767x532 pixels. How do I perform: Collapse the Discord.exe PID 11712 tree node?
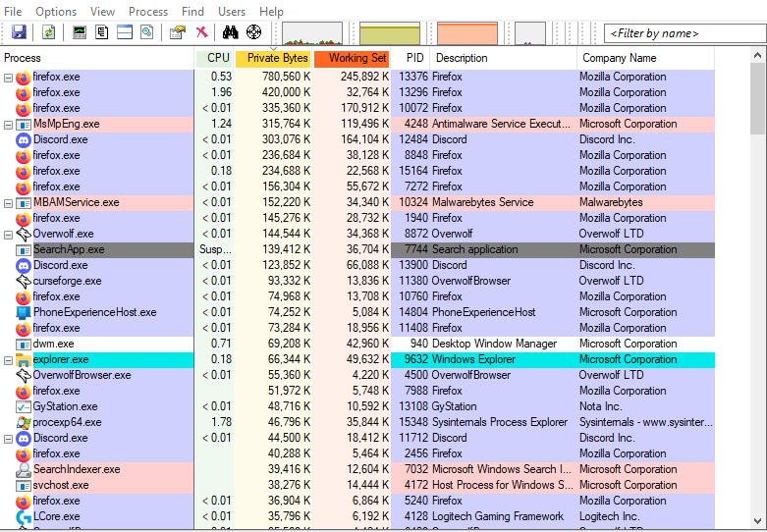8,439
